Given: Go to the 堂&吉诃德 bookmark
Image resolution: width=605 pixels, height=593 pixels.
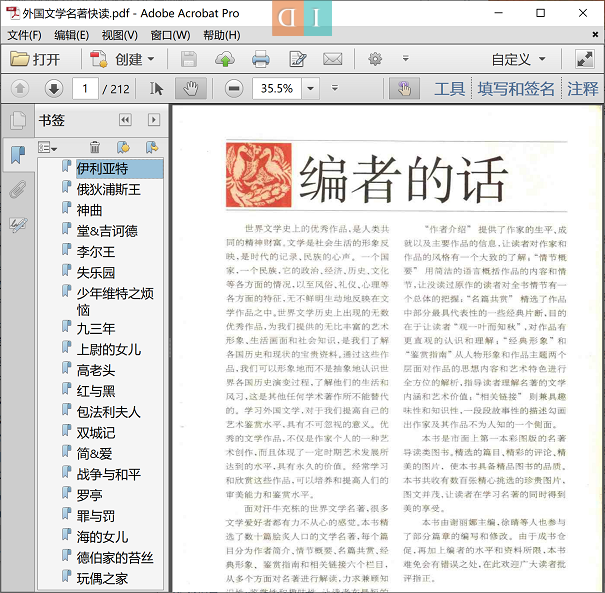Looking at the screenshot, I should pos(107,231).
